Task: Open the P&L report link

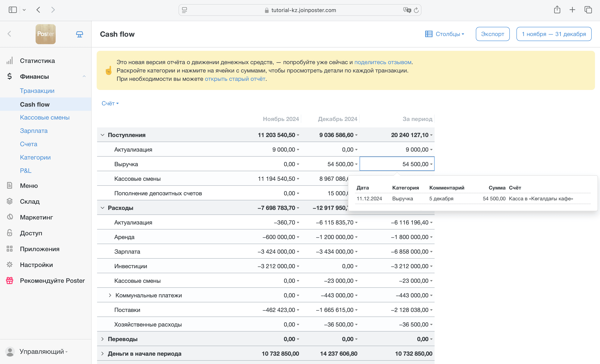Action: (26, 171)
